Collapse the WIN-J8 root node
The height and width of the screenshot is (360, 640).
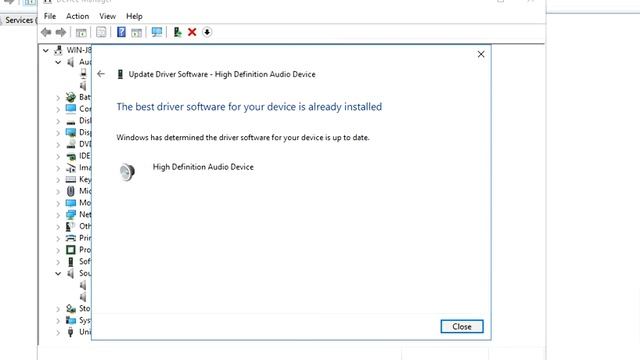point(46,51)
